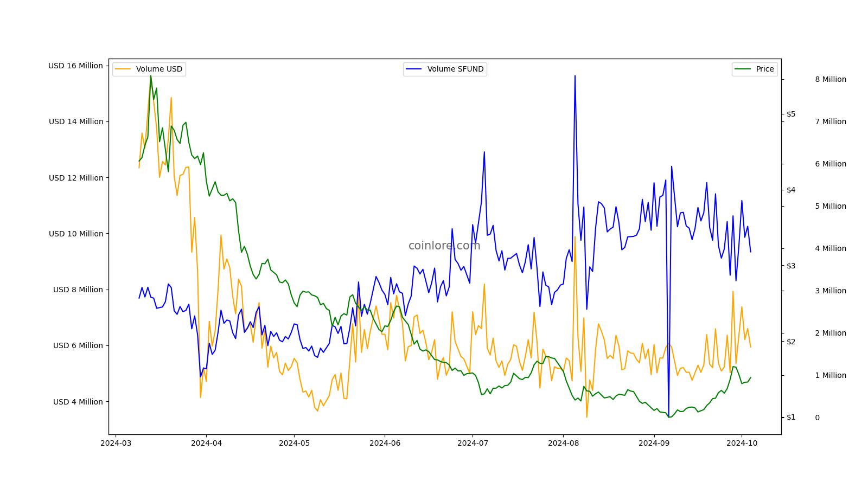Click the green Price legend line
This screenshot has width=868, height=488.
pos(743,69)
